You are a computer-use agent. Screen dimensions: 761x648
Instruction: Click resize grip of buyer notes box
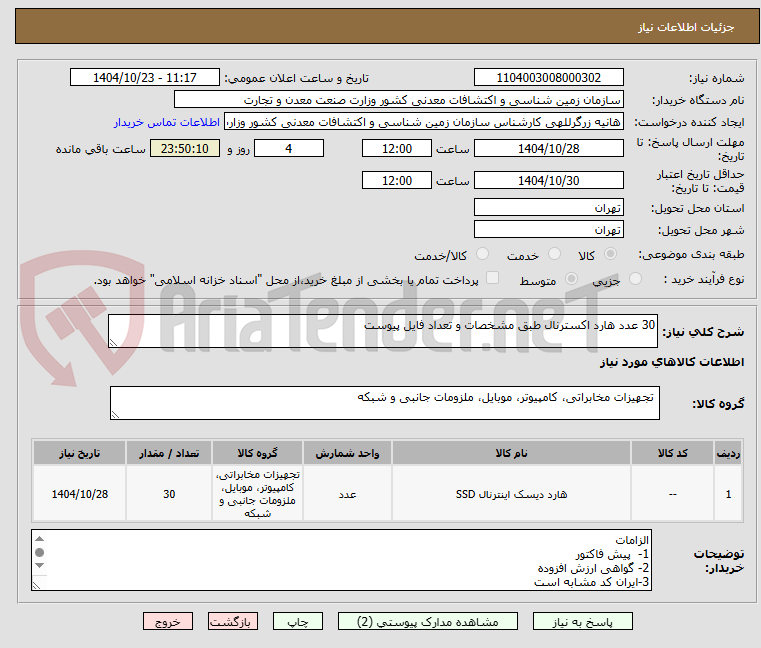(x=36, y=585)
